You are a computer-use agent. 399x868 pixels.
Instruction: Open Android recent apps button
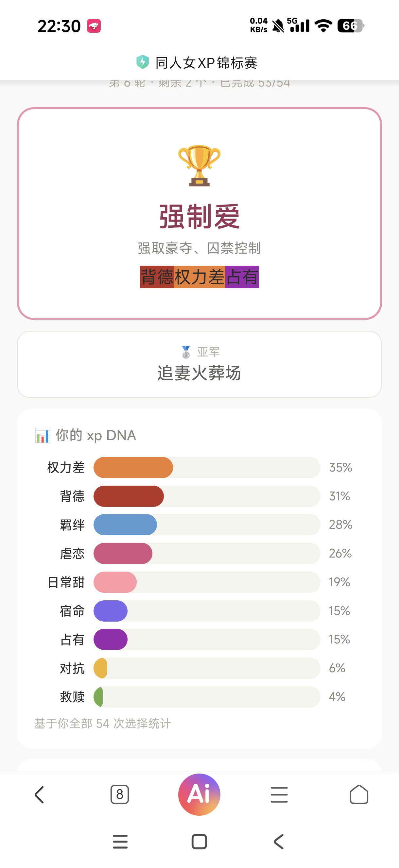click(120, 842)
